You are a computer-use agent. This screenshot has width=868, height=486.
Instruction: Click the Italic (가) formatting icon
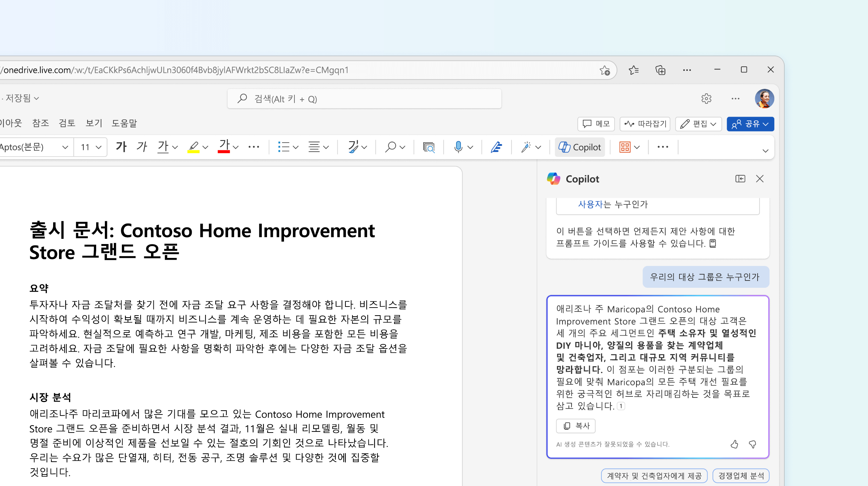(142, 147)
